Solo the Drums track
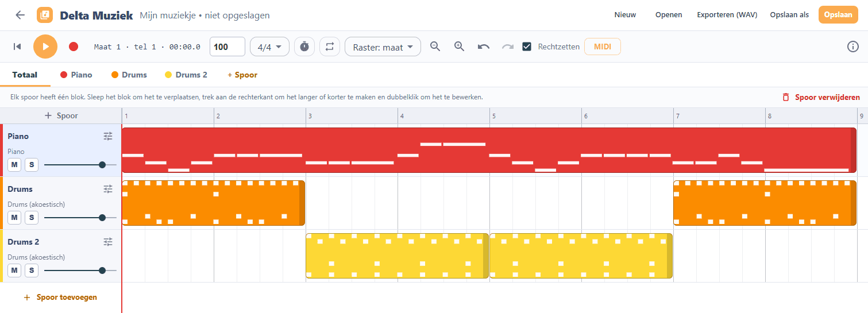The image size is (868, 313). click(32, 218)
